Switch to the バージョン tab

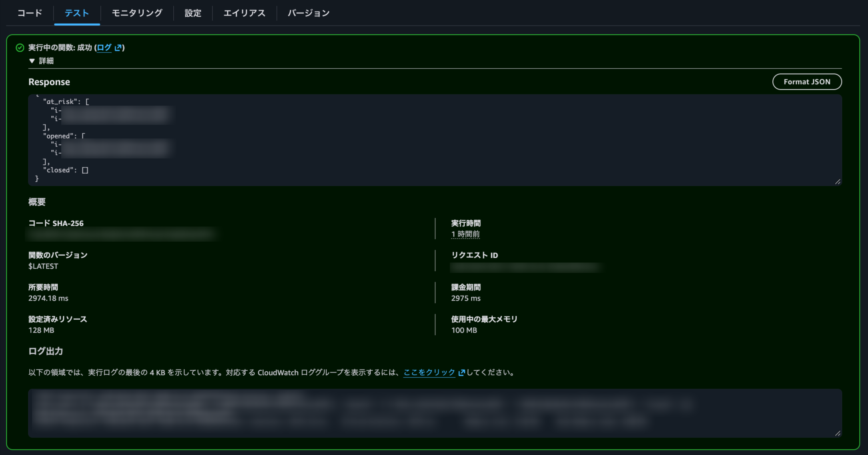(x=309, y=13)
